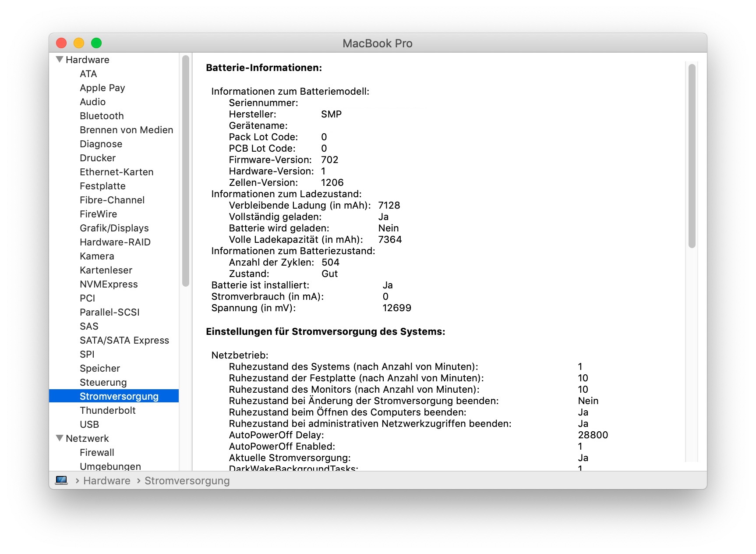
Task: Select the Stromversorgung sidebar entry
Action: pyautogui.click(x=119, y=396)
